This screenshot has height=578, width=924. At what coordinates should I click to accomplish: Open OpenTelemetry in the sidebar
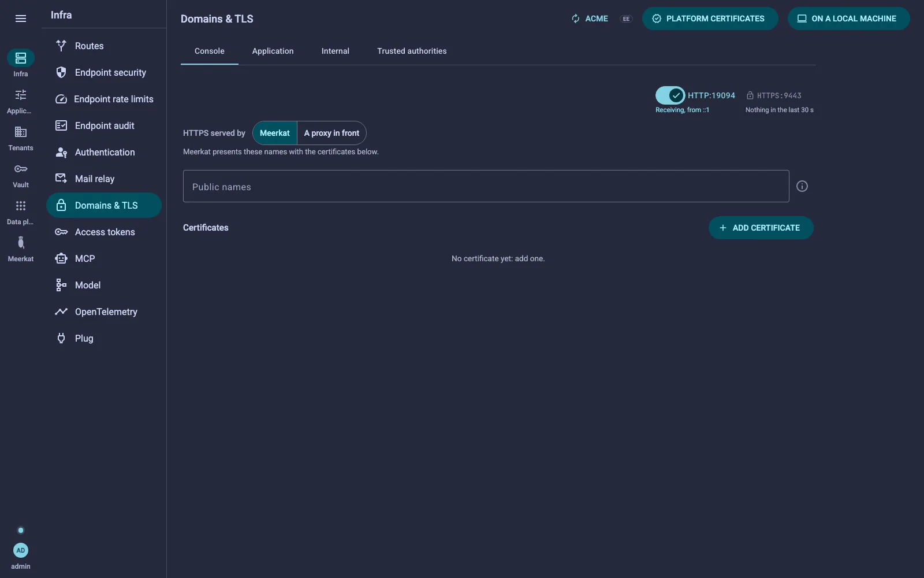[x=104, y=312]
